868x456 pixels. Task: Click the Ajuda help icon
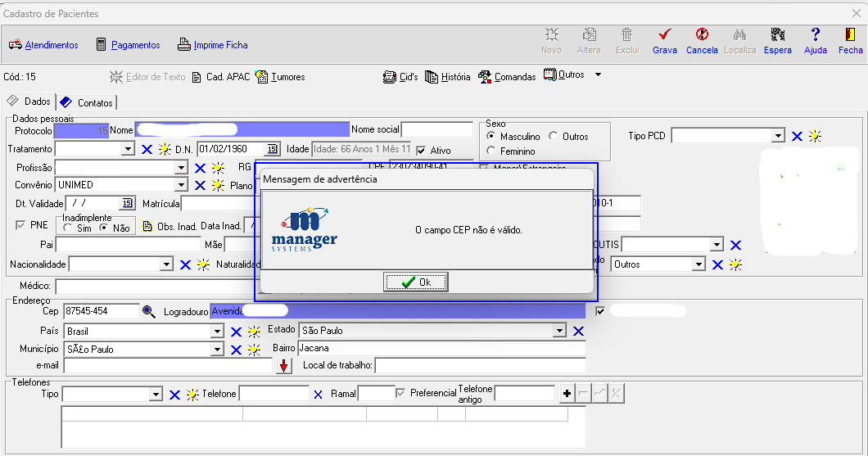click(x=815, y=35)
